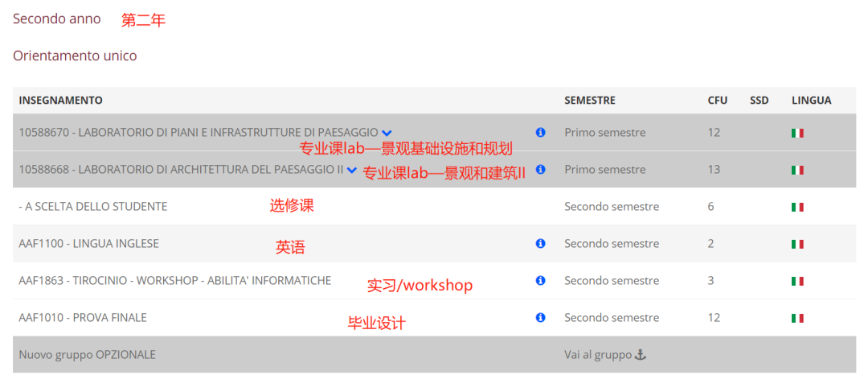Expand Laboratorio di Architettura del Paesaggio II chevron
The image size is (868, 375).
[x=351, y=170]
